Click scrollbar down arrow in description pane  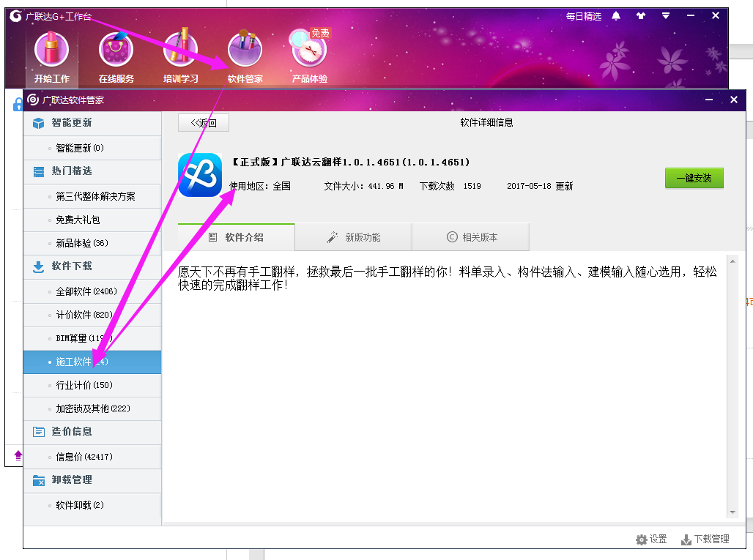click(732, 512)
